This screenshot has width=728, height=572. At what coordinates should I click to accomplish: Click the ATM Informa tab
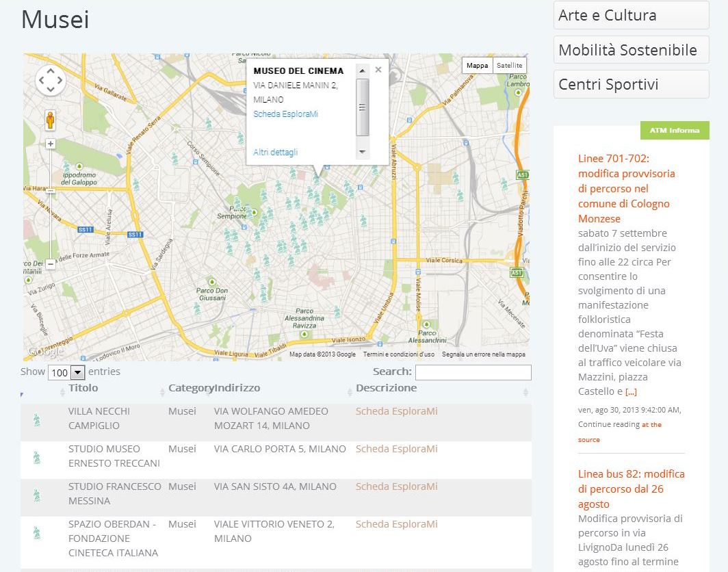click(x=675, y=130)
